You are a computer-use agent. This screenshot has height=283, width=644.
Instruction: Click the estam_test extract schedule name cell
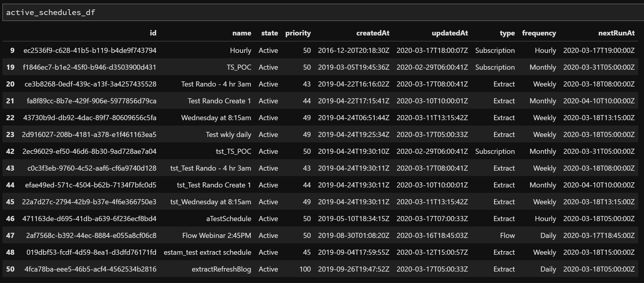(x=207, y=252)
